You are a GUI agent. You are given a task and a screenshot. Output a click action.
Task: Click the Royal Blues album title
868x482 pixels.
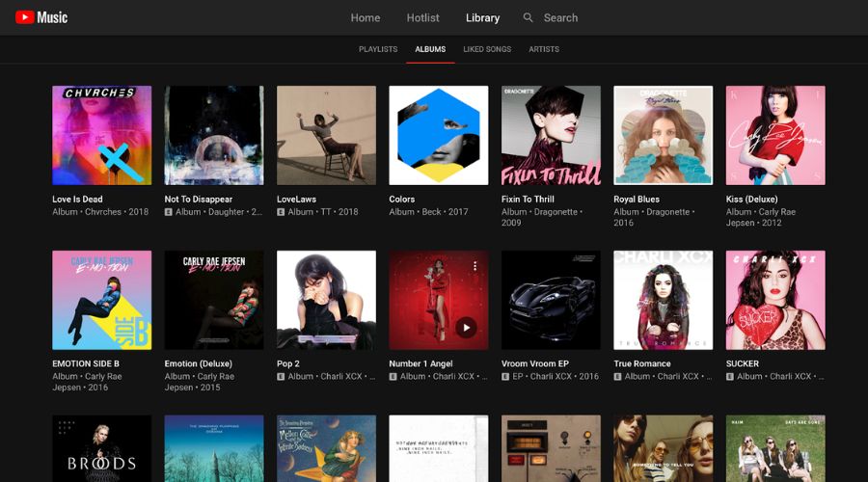coord(637,200)
